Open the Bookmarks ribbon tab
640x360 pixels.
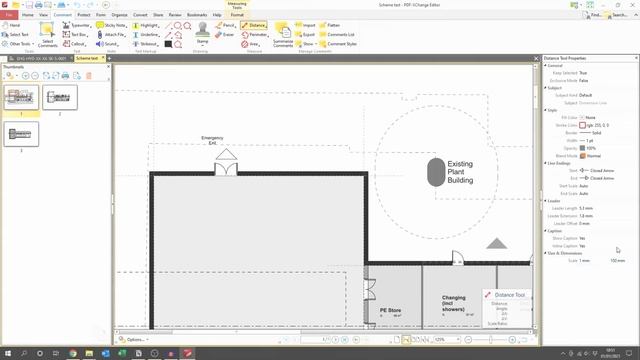coord(197,15)
